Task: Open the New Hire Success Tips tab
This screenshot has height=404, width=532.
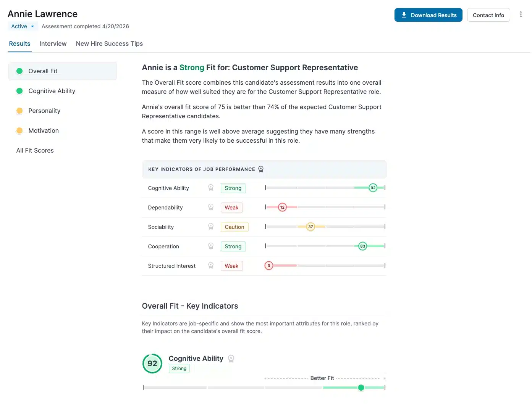Action: coord(109,44)
